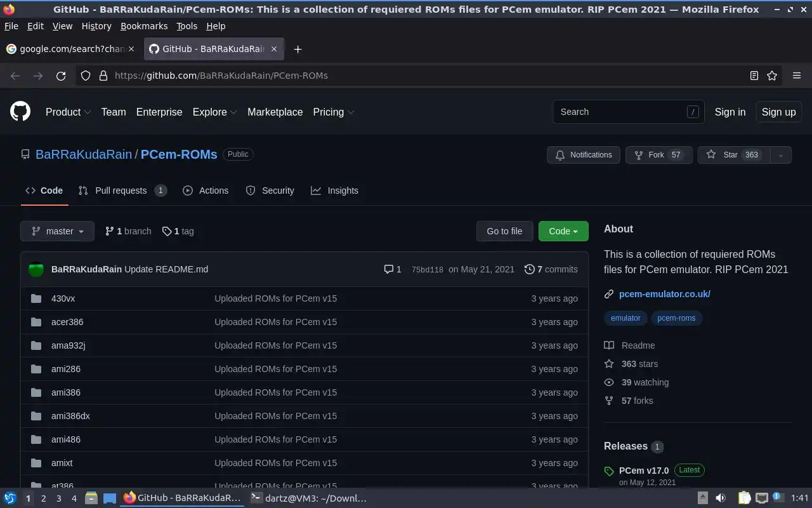Screen dimensions: 812x508
Task: Expand the Pricing dropdown menu
Action: click(333, 112)
